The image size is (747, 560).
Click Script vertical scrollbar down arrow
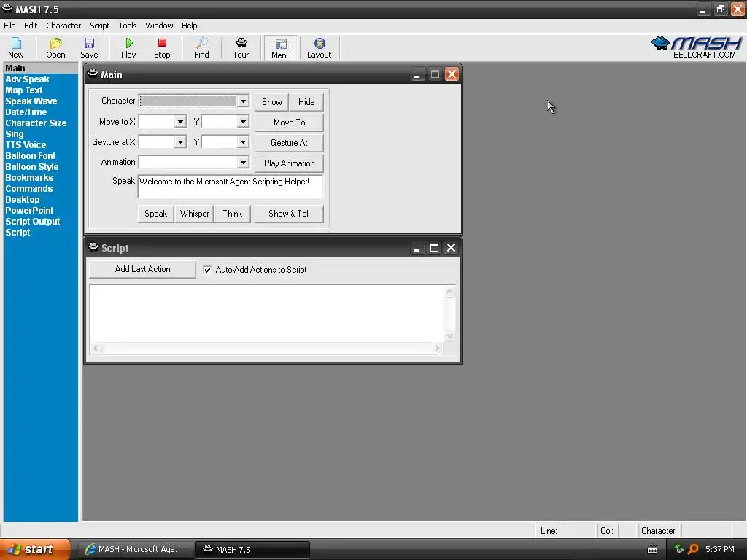(x=449, y=335)
